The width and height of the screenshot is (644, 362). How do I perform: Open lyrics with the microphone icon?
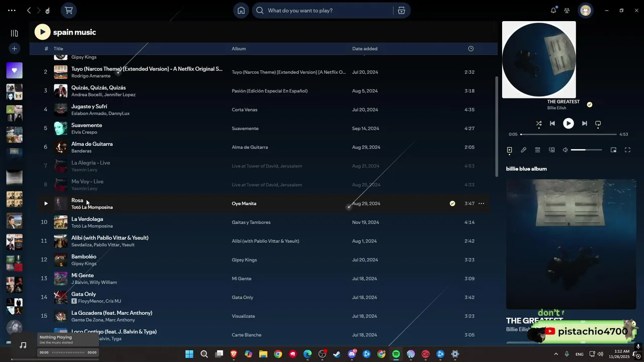[x=523, y=150]
